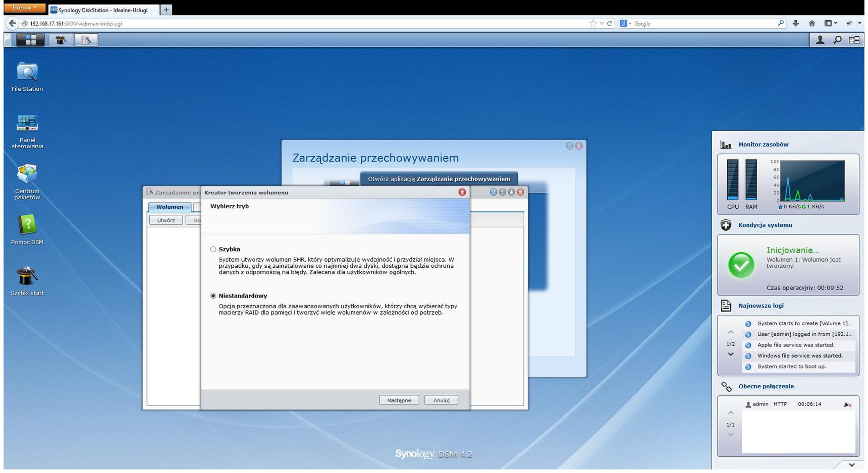Click Monitor zasobów widget icon
This screenshot has height=473, width=868.
pyautogui.click(x=726, y=145)
